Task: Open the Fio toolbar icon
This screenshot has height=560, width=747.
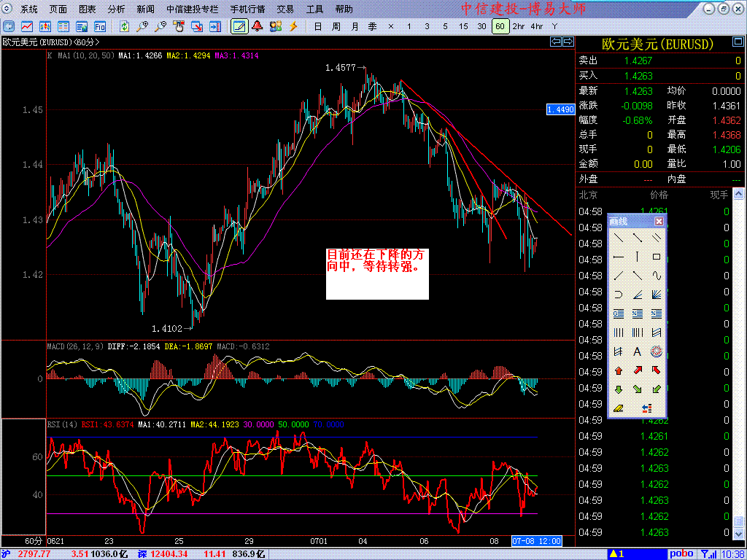Action: coord(99,26)
